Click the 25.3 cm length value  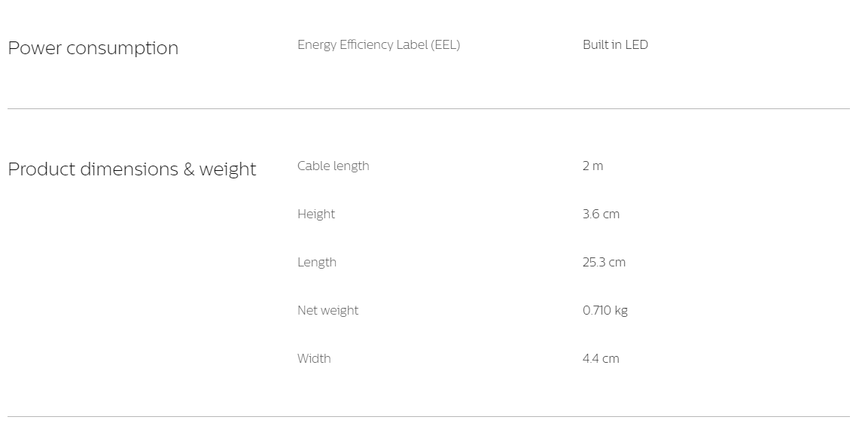[x=604, y=263]
